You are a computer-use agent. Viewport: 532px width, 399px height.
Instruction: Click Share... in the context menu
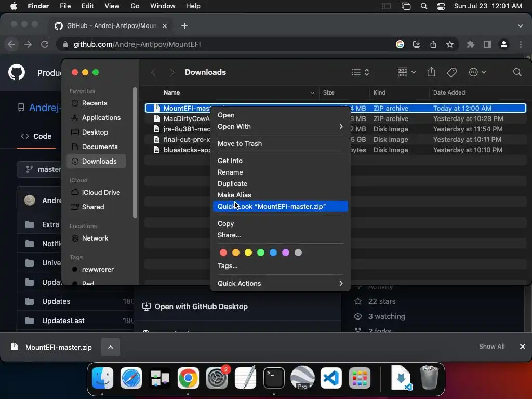[x=280, y=235]
